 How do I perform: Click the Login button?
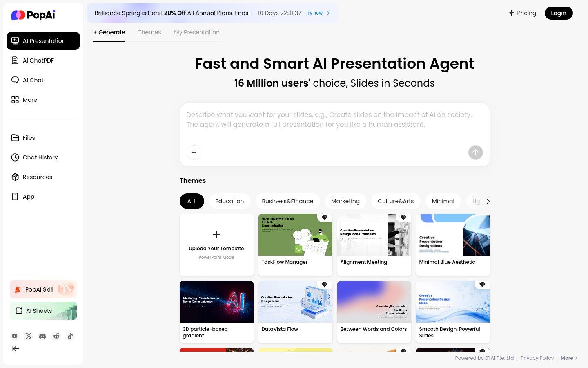[x=559, y=13]
